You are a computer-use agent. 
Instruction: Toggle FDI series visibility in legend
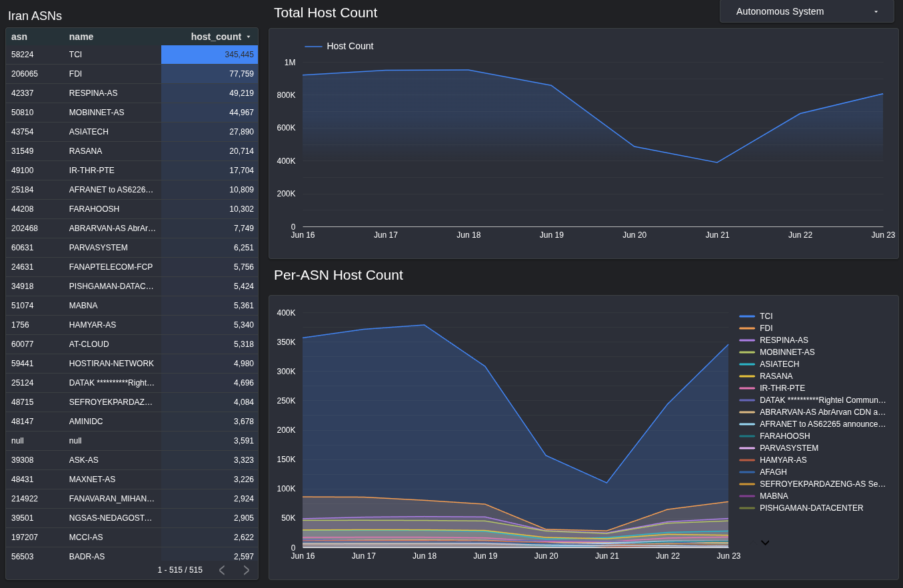click(x=765, y=328)
